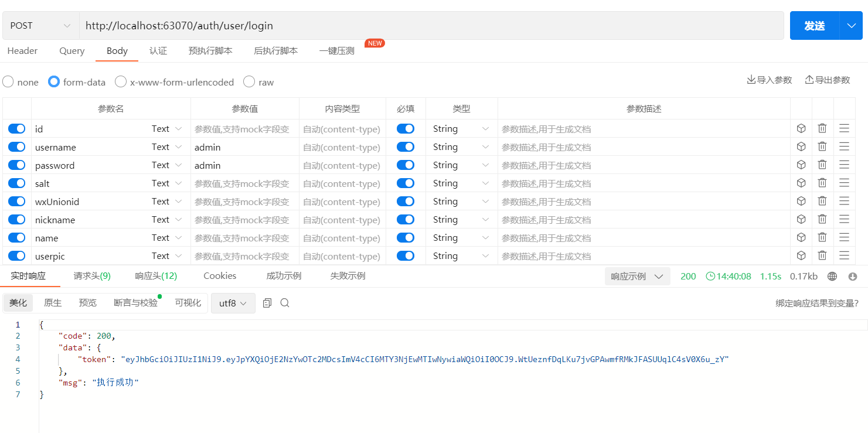The height and width of the screenshot is (433, 868).
Task: Switch to the Header tab
Action: [x=22, y=51]
